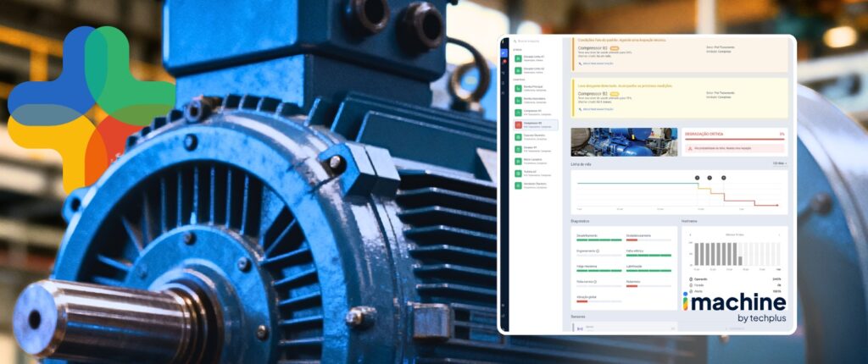Open the Exaustor Elétrico machine entry
The height and width of the screenshot is (364, 868).
(x=536, y=136)
